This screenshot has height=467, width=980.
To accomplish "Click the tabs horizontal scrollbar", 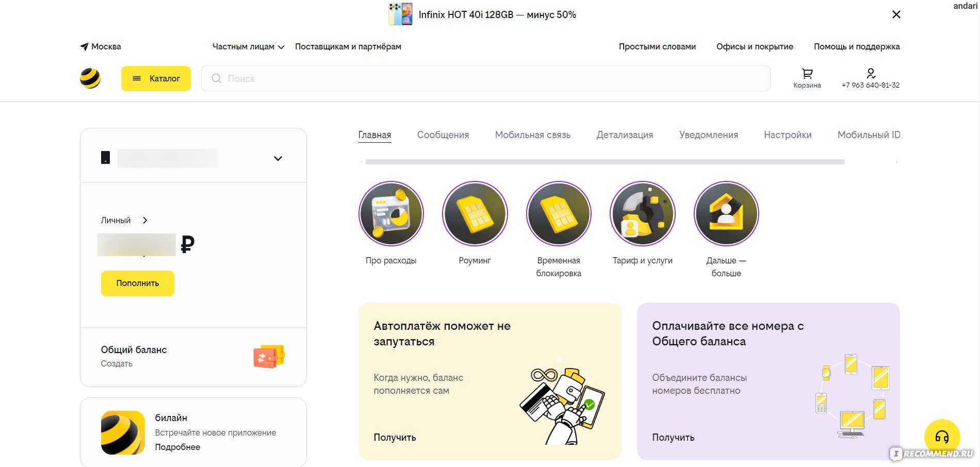I will coord(605,162).
